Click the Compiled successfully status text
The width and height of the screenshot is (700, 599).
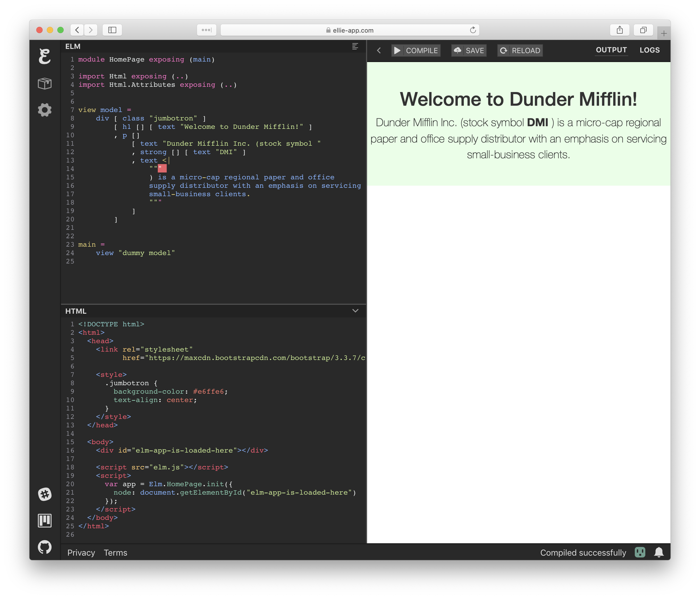coord(583,553)
